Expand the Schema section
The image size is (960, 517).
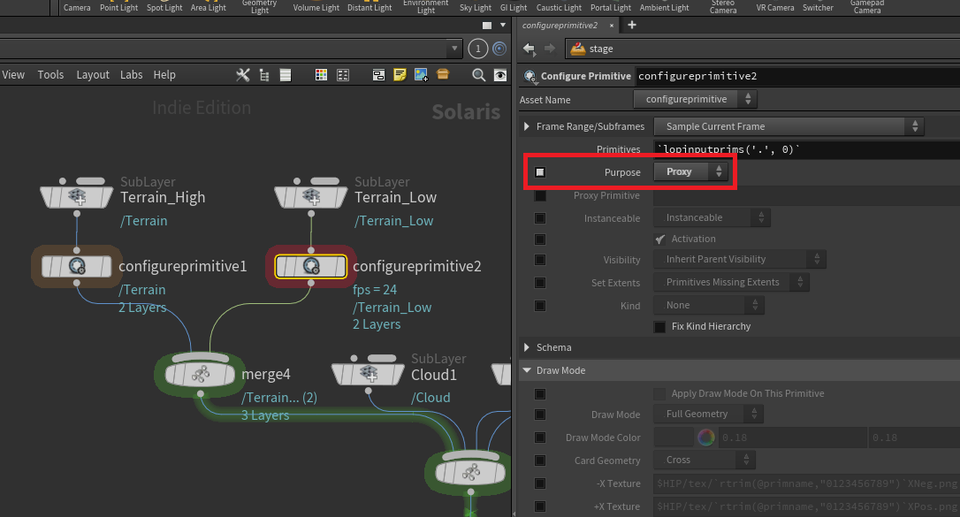click(528, 347)
